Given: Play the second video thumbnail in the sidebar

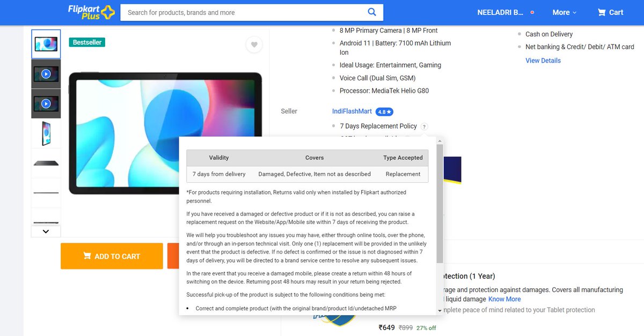Looking at the screenshot, I should point(46,73).
